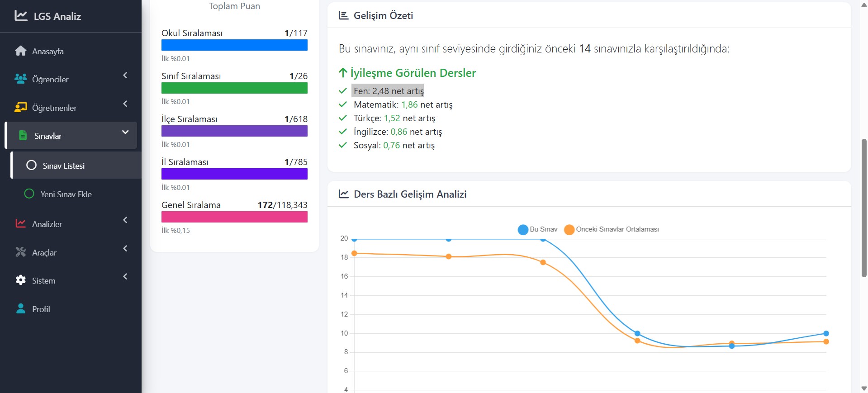The width and height of the screenshot is (868, 393).
Task: Expand the Analizler submenu arrow
Action: [x=125, y=220]
